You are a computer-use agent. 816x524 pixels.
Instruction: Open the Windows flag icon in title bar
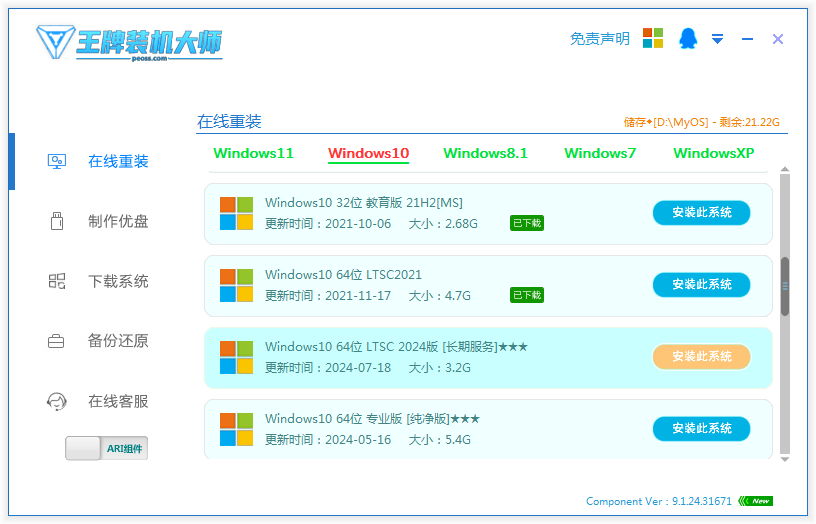(x=653, y=38)
